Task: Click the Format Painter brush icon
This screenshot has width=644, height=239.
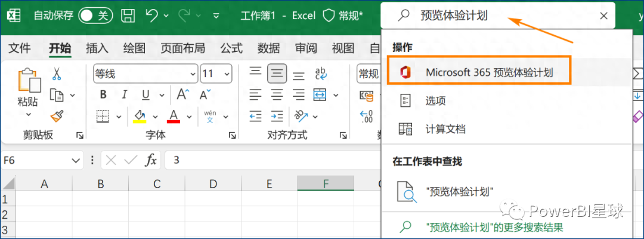Action: tap(57, 116)
